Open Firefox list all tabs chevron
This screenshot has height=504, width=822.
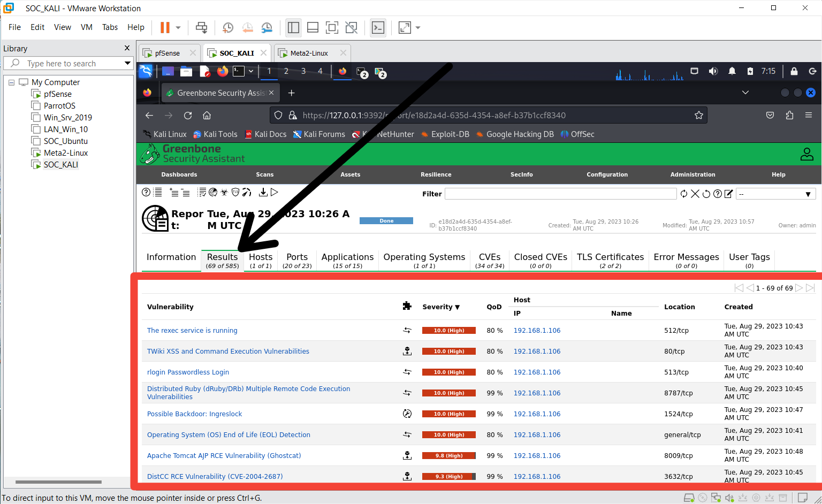click(745, 93)
